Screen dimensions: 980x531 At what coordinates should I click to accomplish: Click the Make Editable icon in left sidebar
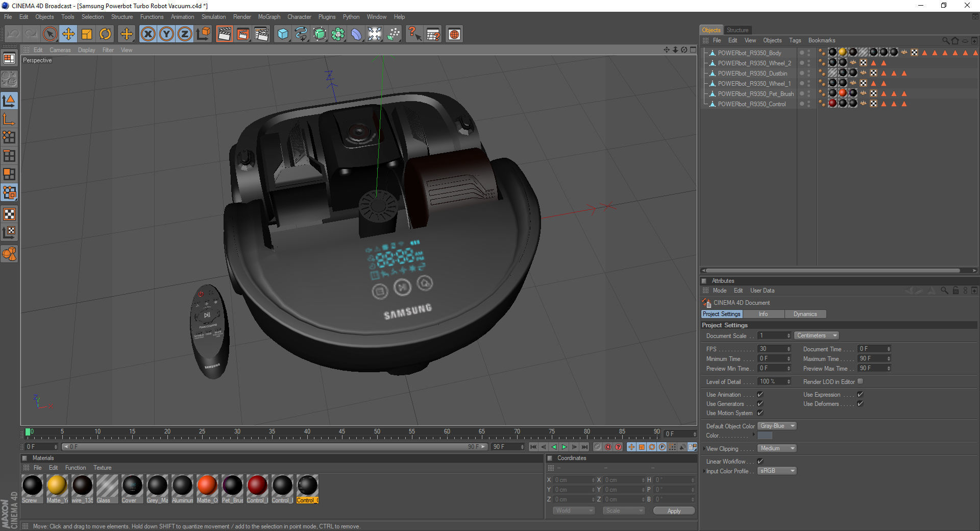(x=9, y=79)
